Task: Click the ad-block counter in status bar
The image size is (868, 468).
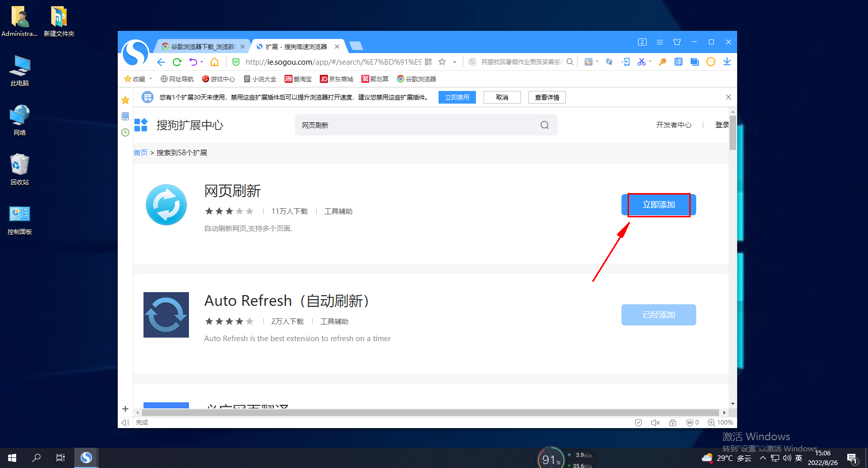Action: [693, 423]
